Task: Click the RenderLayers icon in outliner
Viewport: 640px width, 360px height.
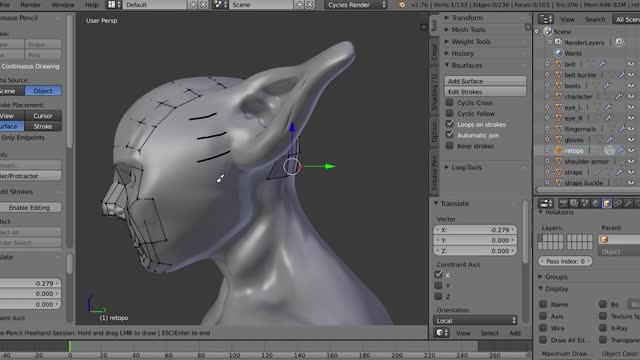Action: coord(559,42)
